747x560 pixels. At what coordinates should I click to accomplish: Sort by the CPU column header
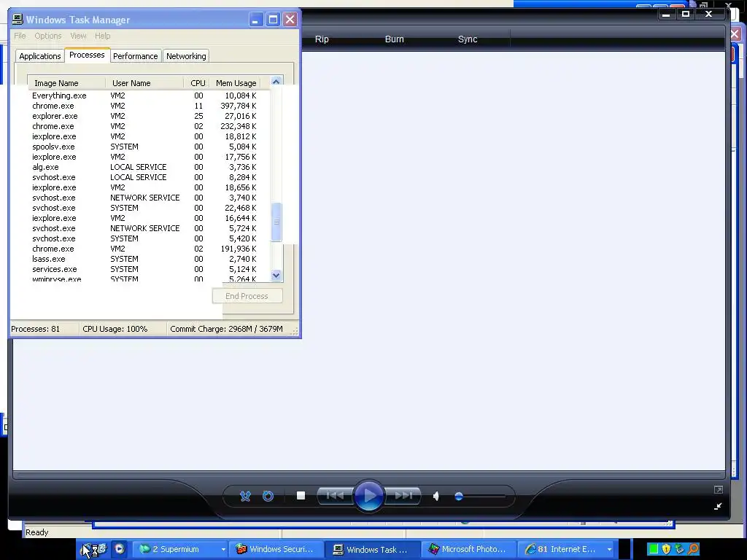coord(197,83)
